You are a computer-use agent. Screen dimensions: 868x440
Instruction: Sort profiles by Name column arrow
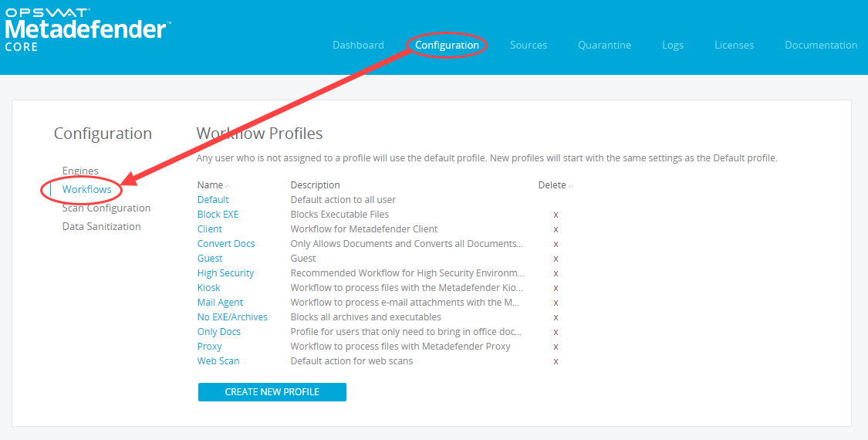click(x=228, y=185)
